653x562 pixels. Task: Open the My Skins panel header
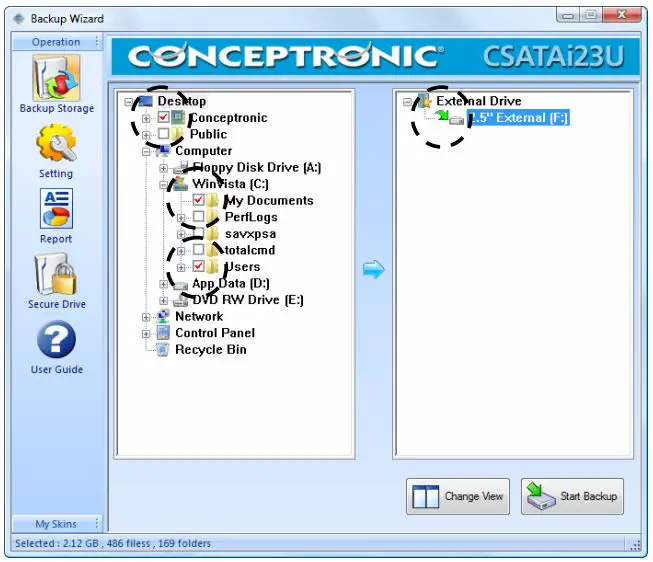57,524
